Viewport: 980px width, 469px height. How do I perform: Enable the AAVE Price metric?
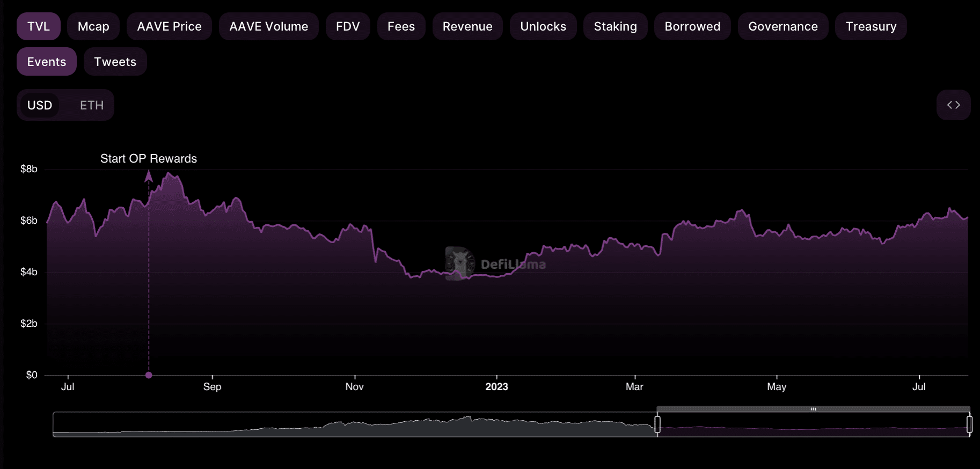pos(169,26)
